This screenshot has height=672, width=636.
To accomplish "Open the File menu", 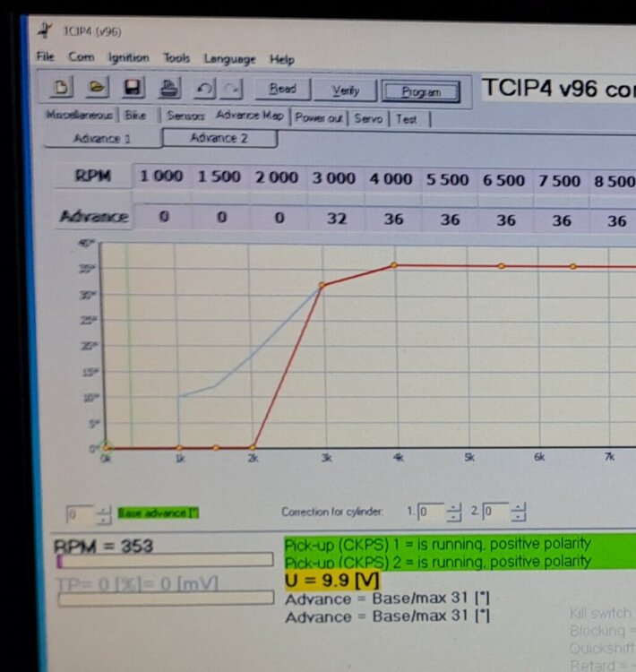I will [x=45, y=57].
